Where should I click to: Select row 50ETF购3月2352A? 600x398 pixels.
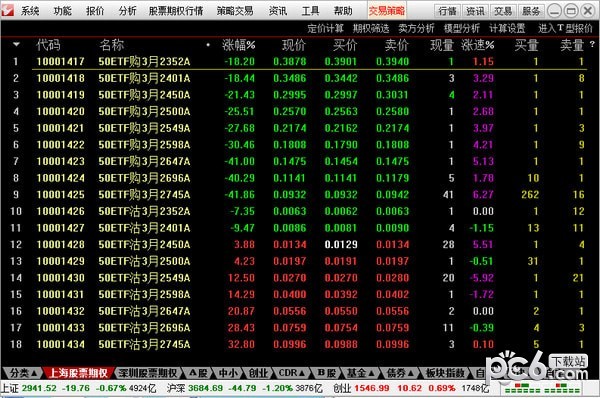[300, 62]
